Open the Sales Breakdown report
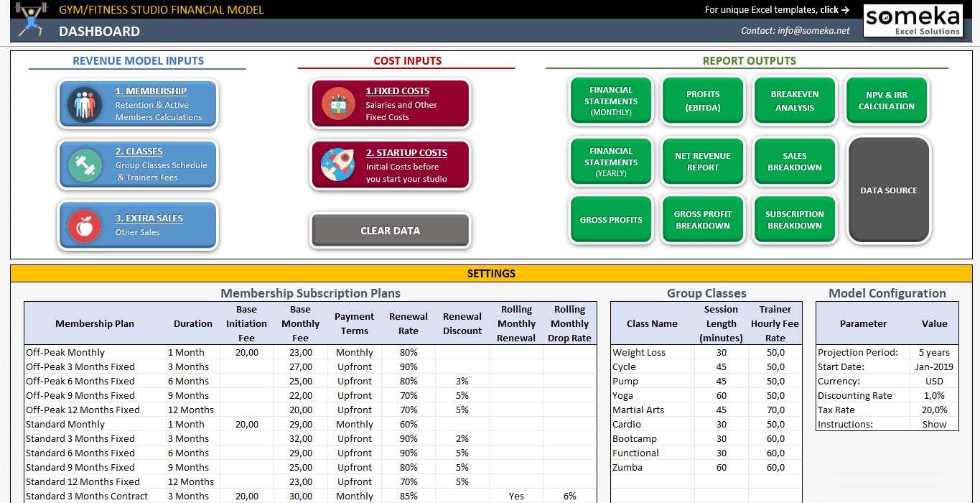This screenshot has height=503, width=980. point(795,162)
